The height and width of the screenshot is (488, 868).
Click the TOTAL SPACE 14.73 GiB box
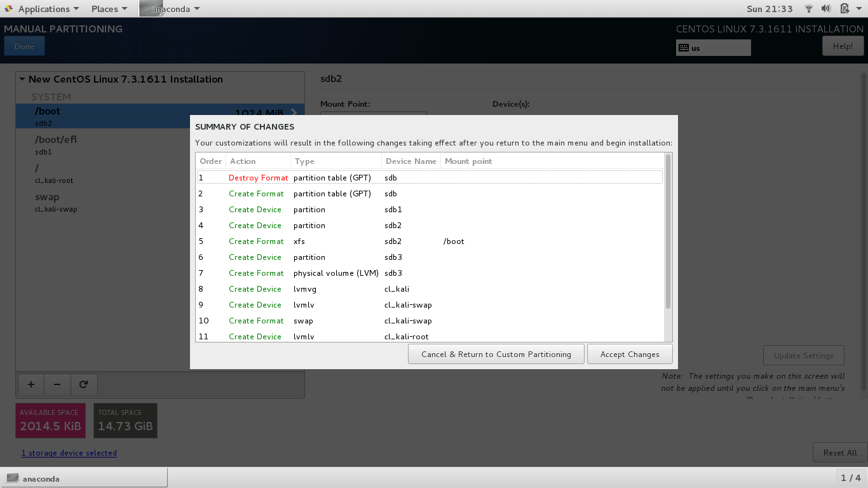click(125, 421)
